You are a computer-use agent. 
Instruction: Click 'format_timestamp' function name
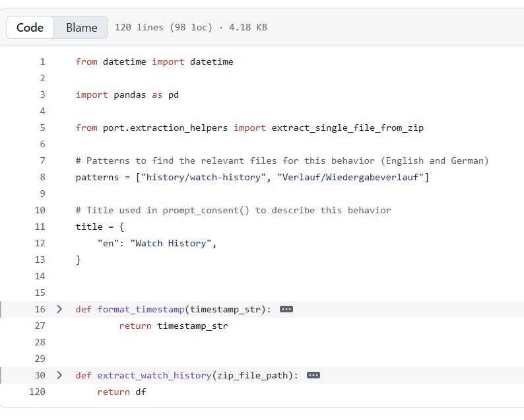[141, 309]
